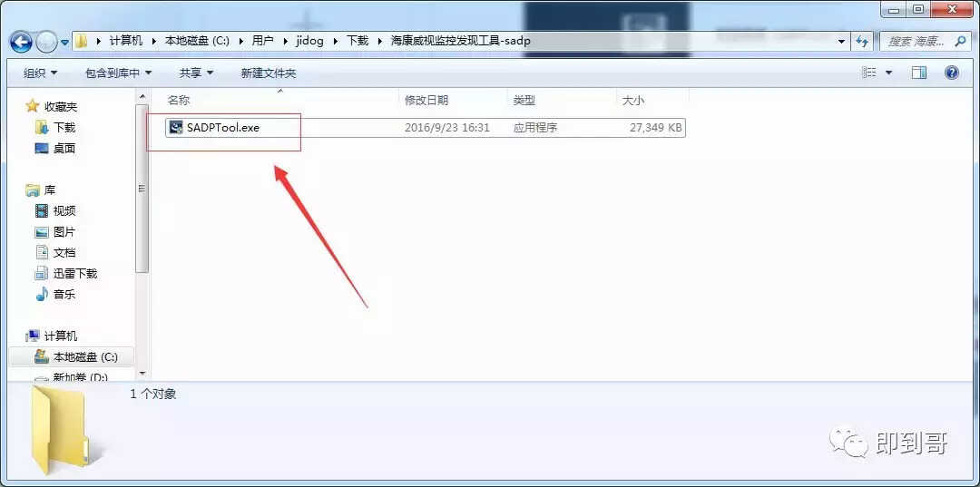
Task: Click the 桌面 desktop icon in sidebar
Action: pyautogui.click(x=42, y=148)
